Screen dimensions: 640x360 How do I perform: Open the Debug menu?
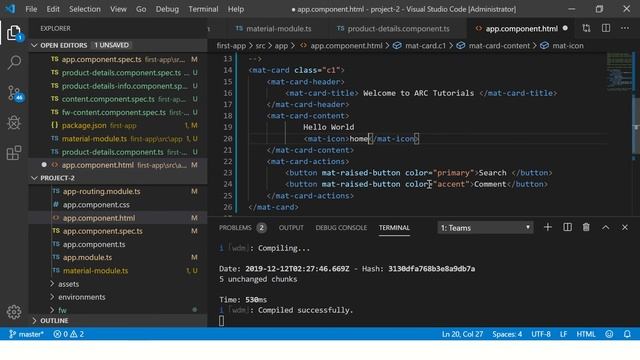tap(167, 9)
